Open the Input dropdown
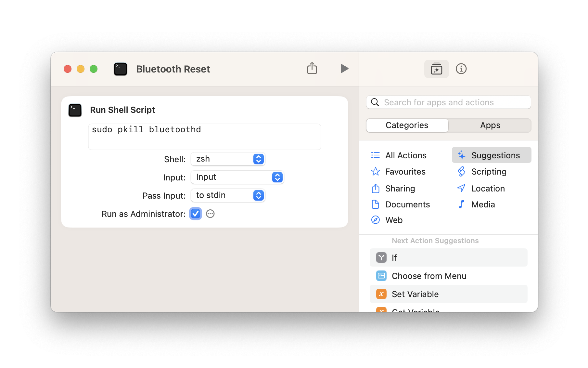This screenshot has height=368, width=588. 237,177
